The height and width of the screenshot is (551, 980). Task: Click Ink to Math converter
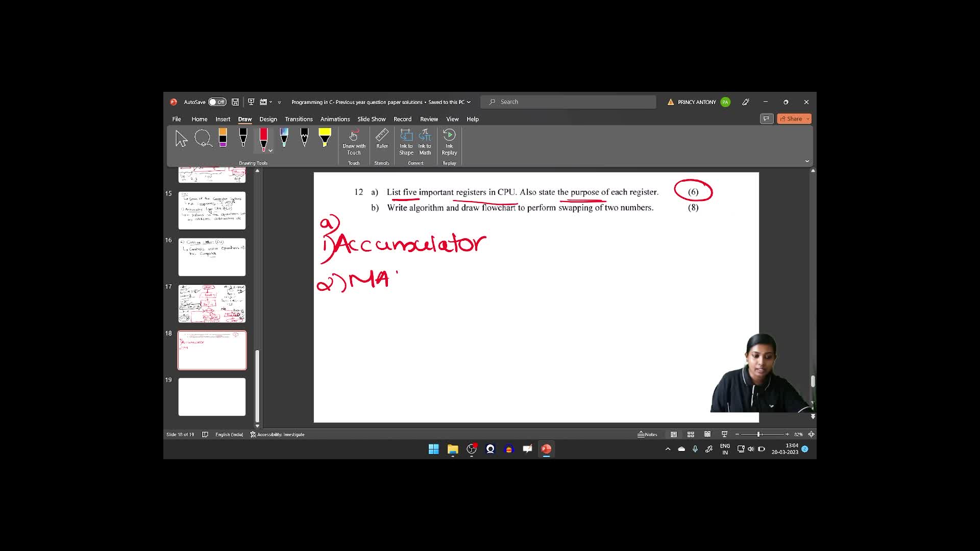(425, 142)
